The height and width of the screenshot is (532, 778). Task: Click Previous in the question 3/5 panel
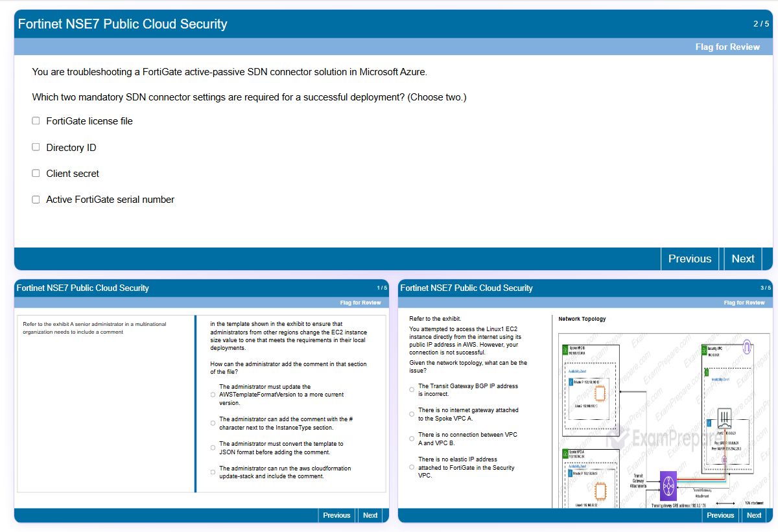(x=720, y=515)
